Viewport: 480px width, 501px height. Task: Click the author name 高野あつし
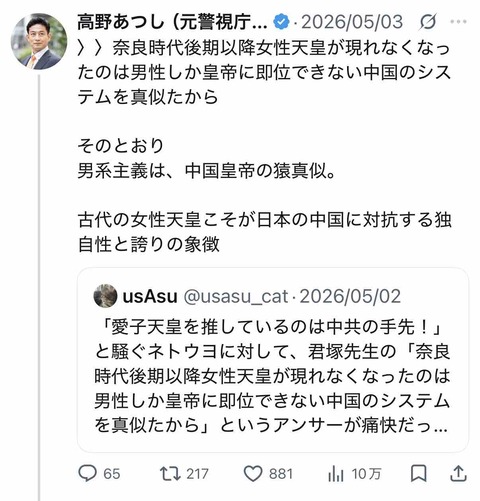click(121, 22)
